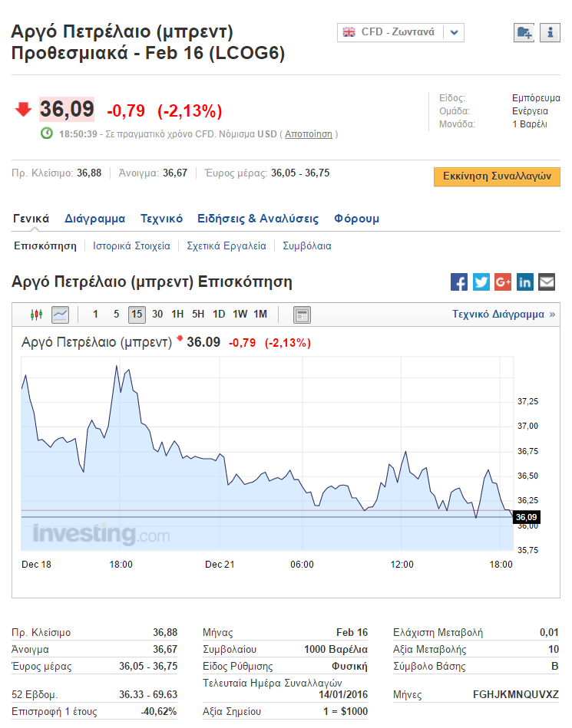
Task: Send the page by email envelope icon
Action: [x=547, y=282]
